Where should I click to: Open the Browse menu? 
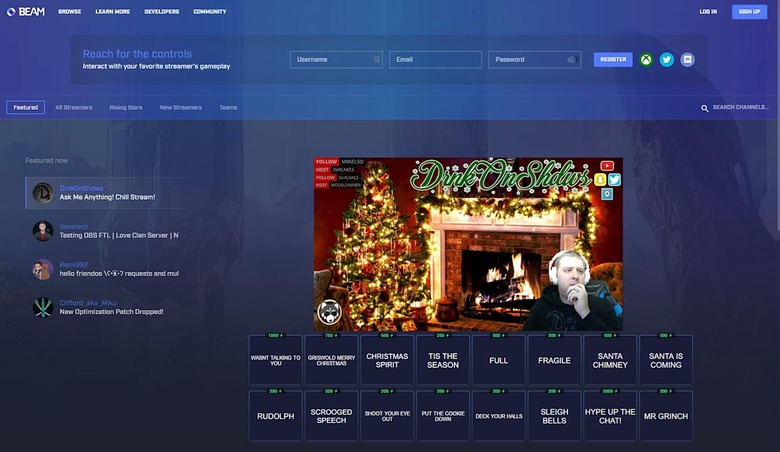pyautogui.click(x=69, y=12)
